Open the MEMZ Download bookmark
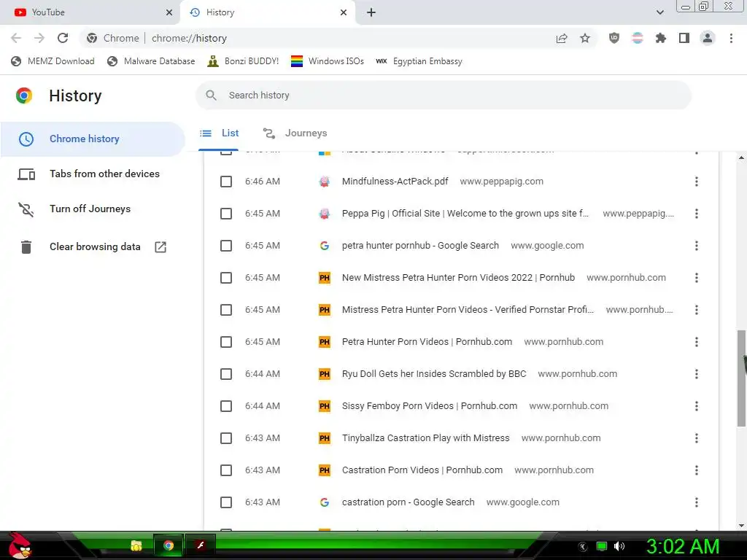747x560 pixels. tap(53, 61)
